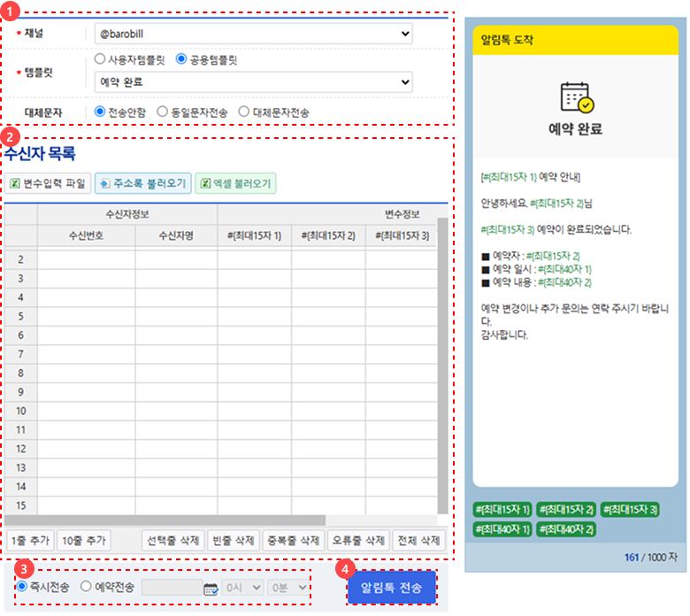Click 선택줄 삭제 button
Viewport: 690px width, 616px height.
click(x=172, y=540)
